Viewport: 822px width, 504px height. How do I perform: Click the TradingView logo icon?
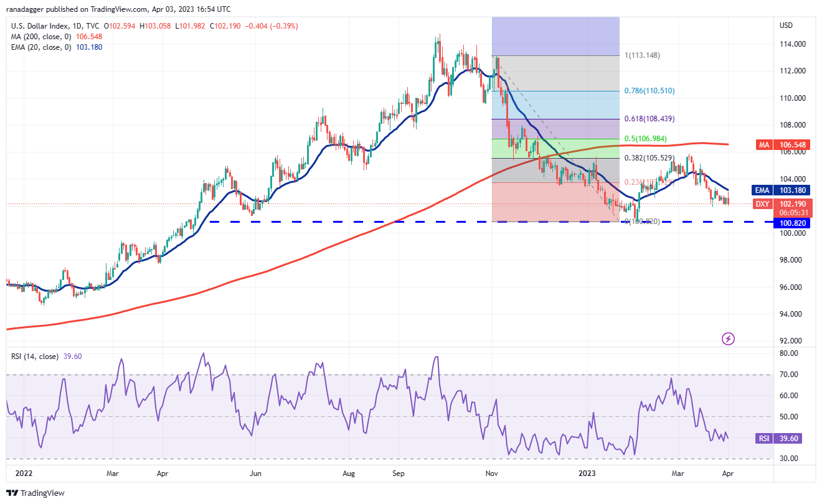(14, 493)
